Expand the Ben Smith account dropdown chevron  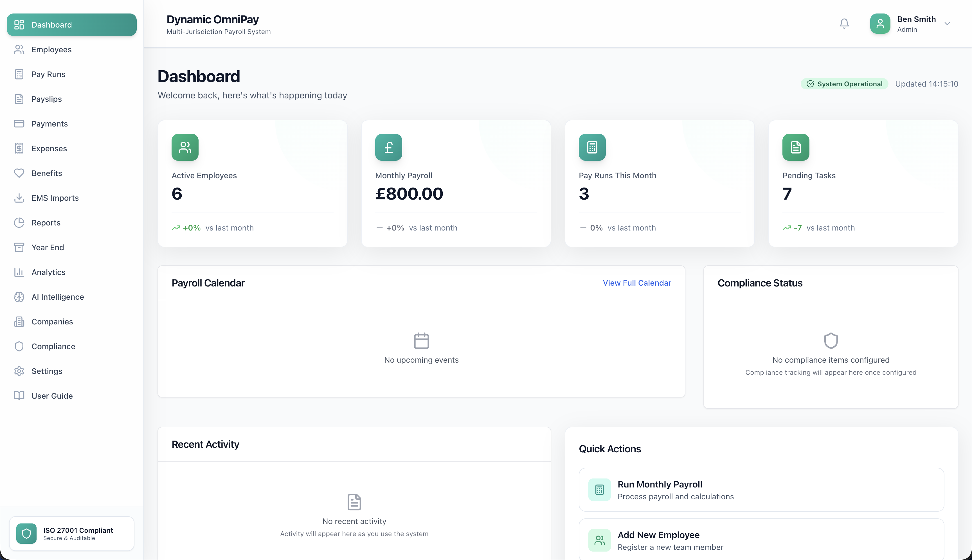[x=947, y=24]
